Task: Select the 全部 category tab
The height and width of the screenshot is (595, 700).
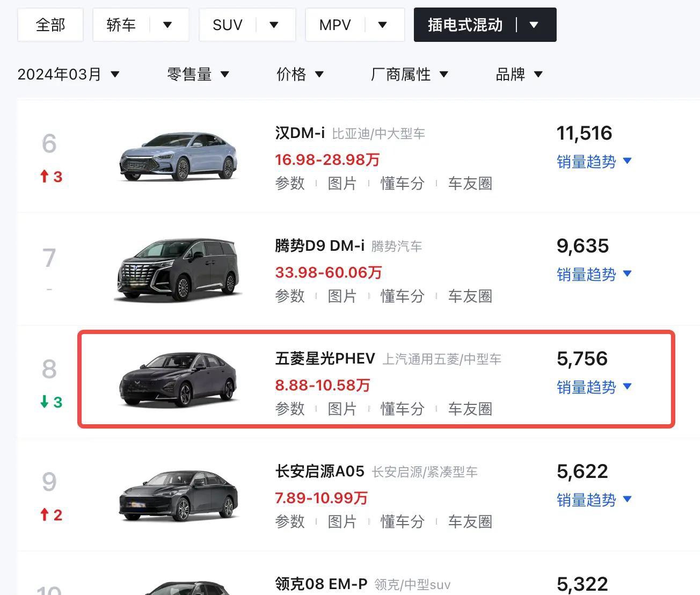Action: (50, 25)
